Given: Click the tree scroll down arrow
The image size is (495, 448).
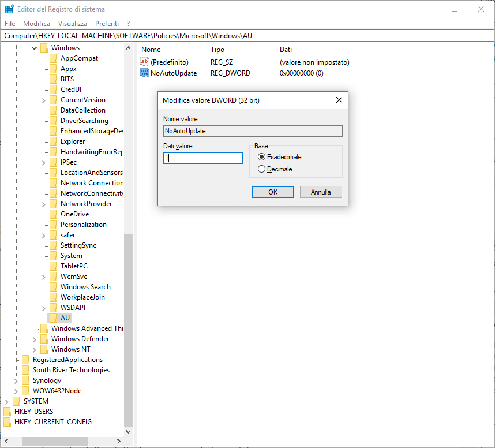Looking at the screenshot, I should [128, 432].
